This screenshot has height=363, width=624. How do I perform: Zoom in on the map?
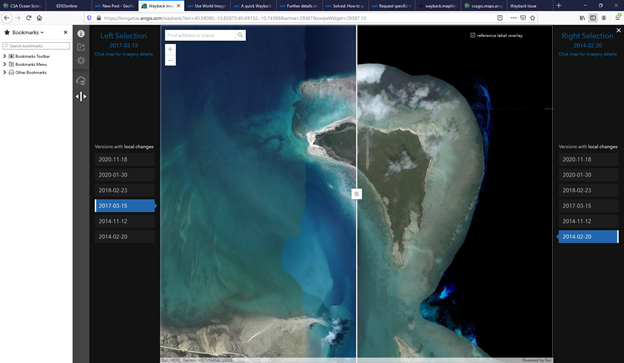170,49
